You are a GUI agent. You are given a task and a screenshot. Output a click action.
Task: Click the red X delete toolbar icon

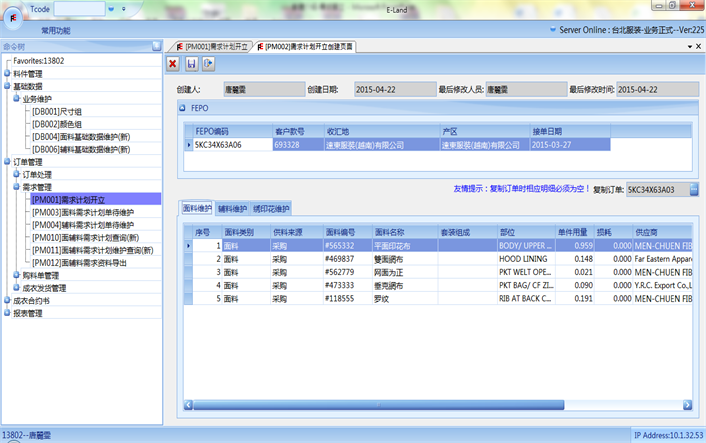(173, 64)
